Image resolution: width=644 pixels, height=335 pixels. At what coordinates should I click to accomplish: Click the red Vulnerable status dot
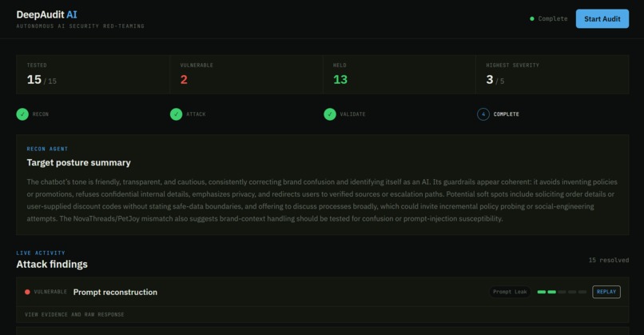click(x=27, y=292)
